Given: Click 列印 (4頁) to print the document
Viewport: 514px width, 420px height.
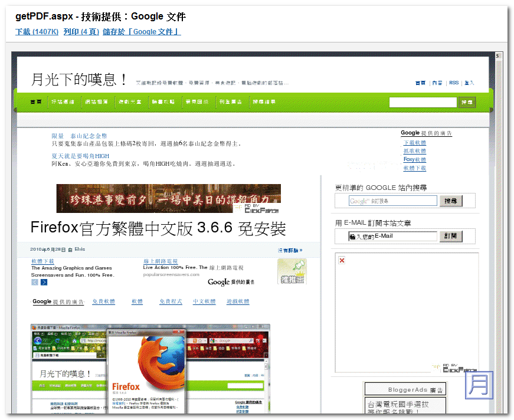Looking at the screenshot, I should tap(80, 31).
